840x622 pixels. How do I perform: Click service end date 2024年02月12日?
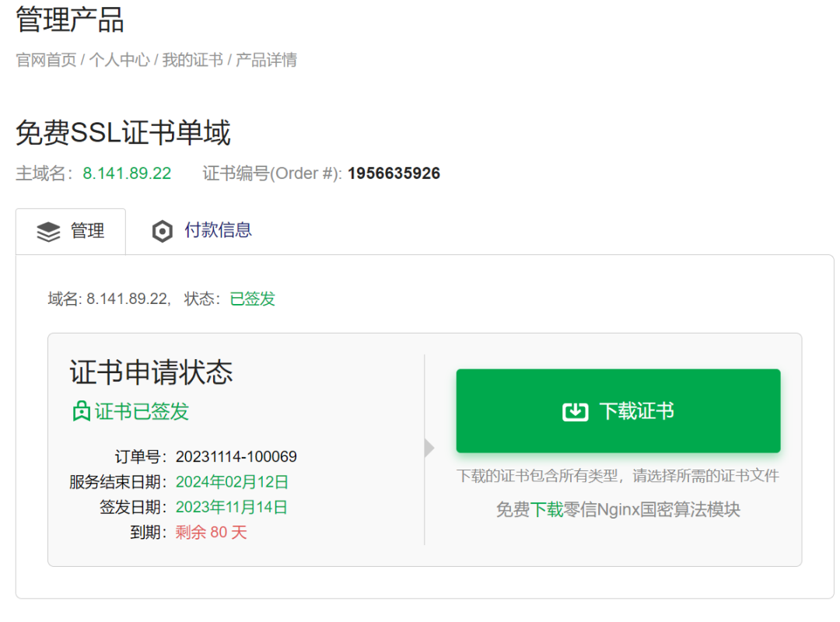tap(232, 482)
